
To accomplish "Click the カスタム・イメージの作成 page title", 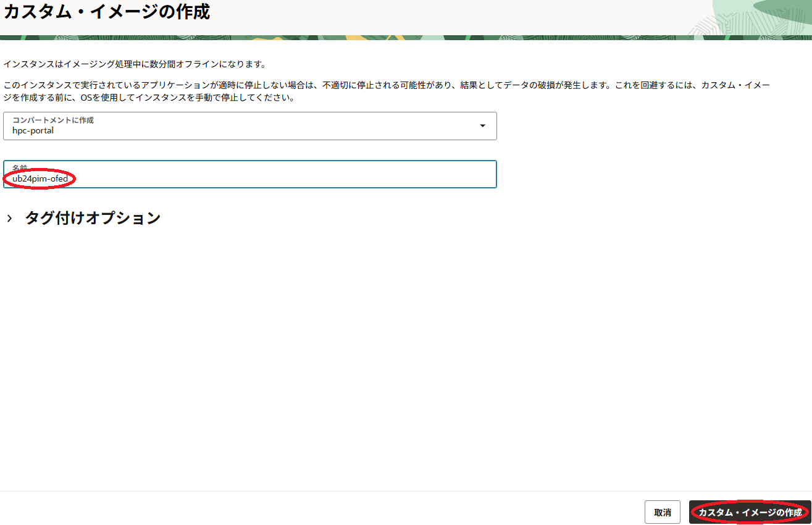I will tap(108, 11).
